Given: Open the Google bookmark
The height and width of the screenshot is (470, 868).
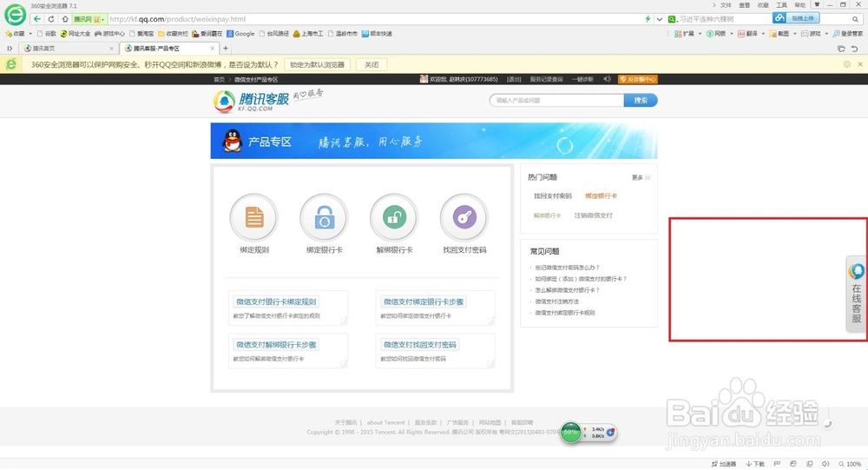Looking at the screenshot, I should (240, 34).
